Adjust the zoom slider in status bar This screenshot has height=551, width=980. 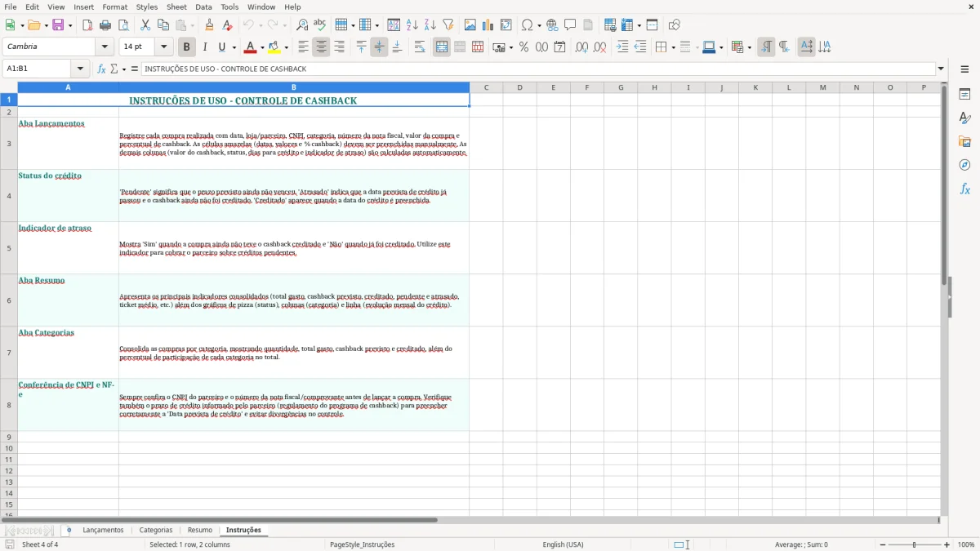pyautogui.click(x=915, y=544)
